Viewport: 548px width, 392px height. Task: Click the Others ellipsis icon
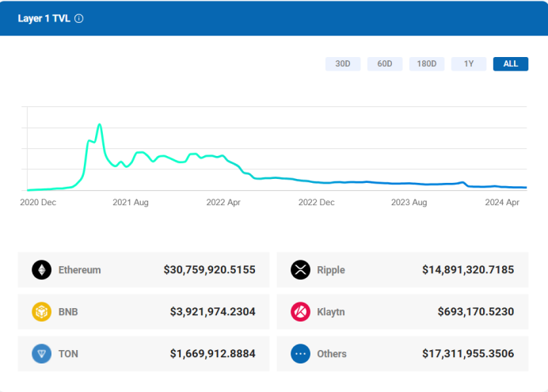click(300, 354)
